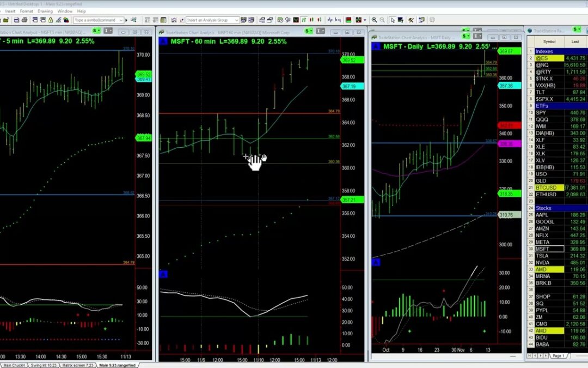The image size is (588, 368).
Task: Click the blue collapse box beside MSFT - 60 min
Action: pyautogui.click(x=163, y=41)
